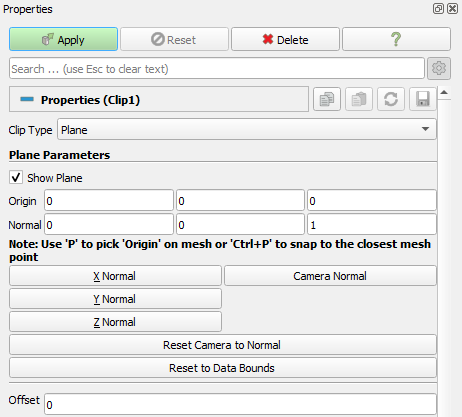Screen dimensions: 462x417
Task: Float the Properties panel with undock icon
Action: 438,8
